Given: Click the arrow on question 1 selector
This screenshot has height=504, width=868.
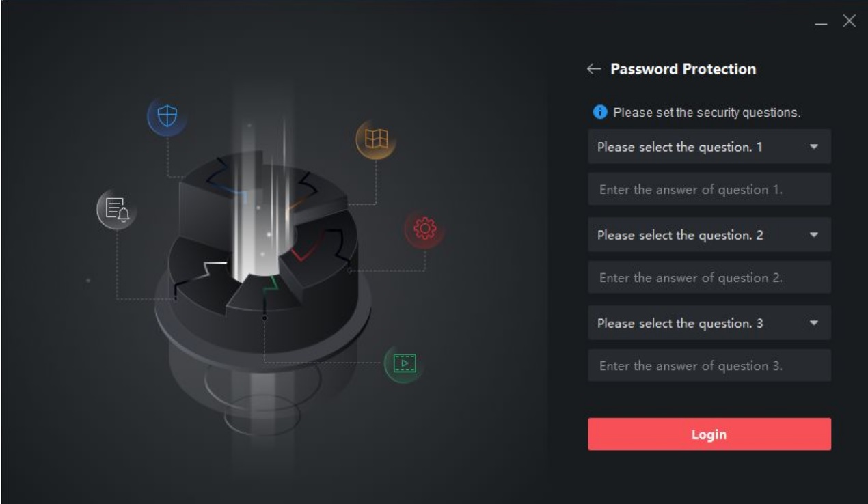Looking at the screenshot, I should [x=813, y=147].
